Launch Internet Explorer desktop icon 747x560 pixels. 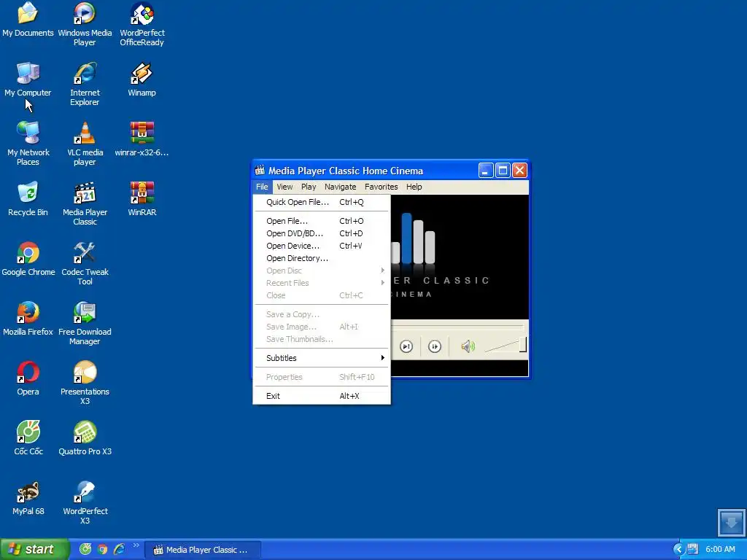(85, 84)
